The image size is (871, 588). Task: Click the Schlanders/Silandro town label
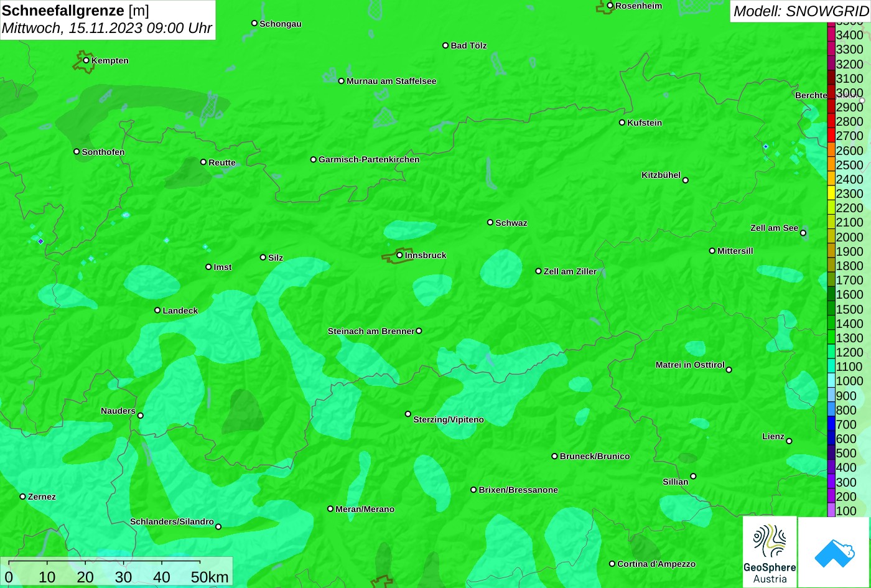[x=172, y=521]
